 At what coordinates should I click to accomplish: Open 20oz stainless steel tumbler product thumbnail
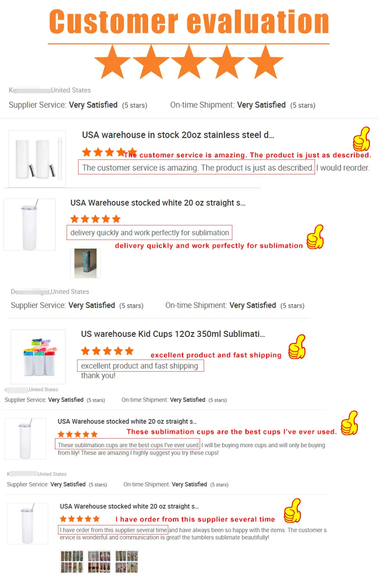(37, 159)
